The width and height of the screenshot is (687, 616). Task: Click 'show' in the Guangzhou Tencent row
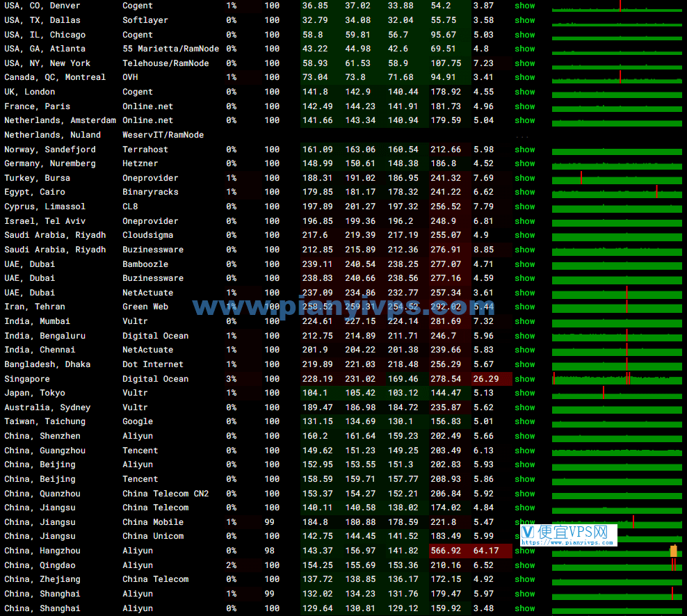coord(524,451)
